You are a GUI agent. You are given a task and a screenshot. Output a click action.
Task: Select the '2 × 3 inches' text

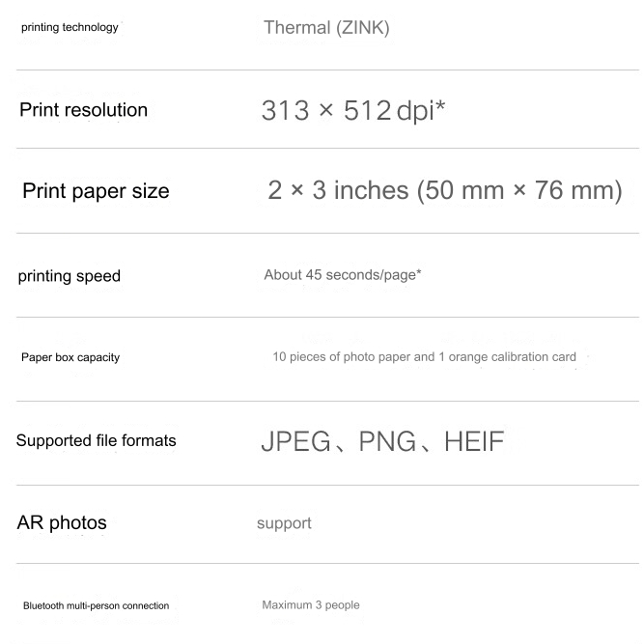pyautogui.click(x=339, y=191)
